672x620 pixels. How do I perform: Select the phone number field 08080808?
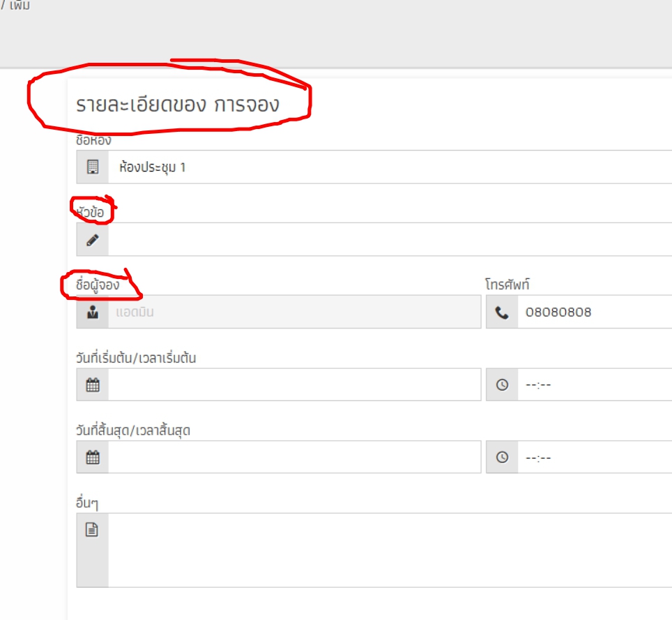[595, 312]
